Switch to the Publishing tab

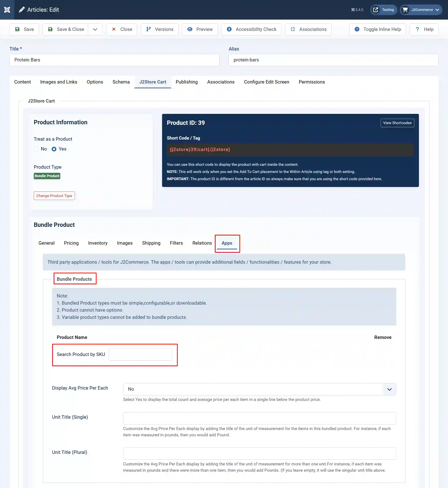click(x=187, y=82)
